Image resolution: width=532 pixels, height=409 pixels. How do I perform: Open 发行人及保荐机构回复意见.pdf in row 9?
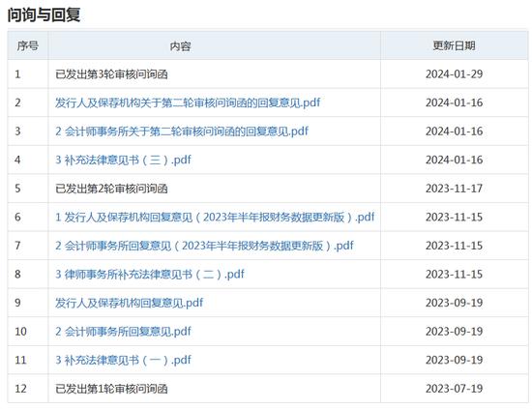pyautogui.click(x=129, y=303)
